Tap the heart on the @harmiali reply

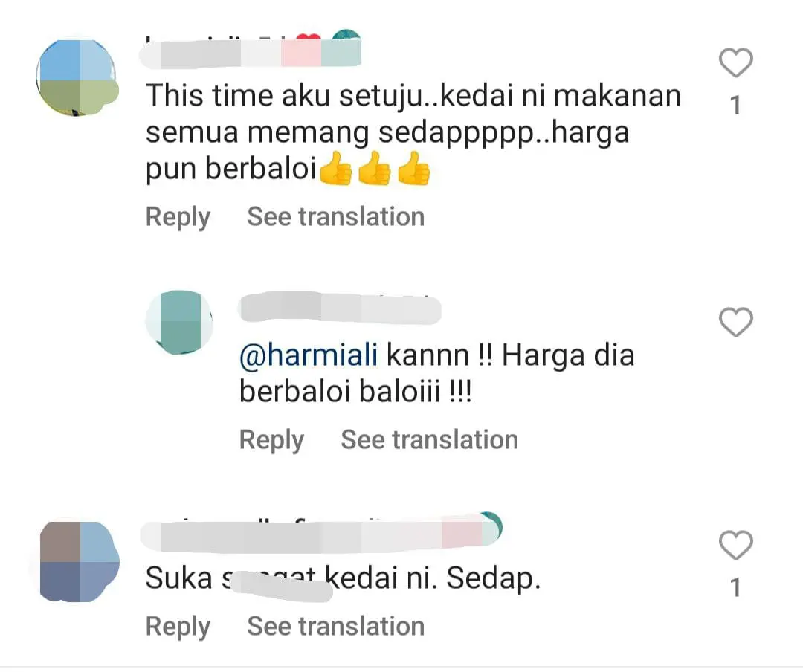coord(736,323)
